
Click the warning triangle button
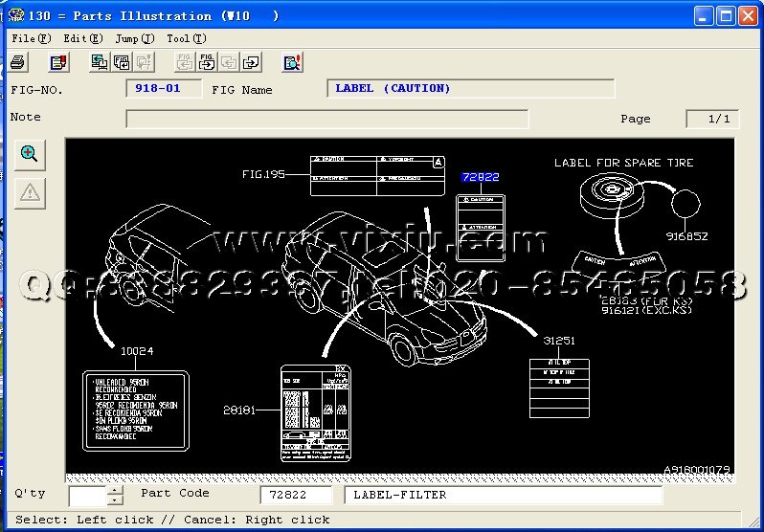tap(30, 192)
